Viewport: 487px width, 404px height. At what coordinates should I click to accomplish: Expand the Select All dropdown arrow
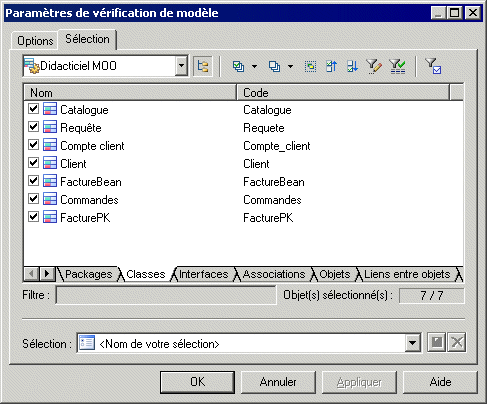(x=254, y=66)
